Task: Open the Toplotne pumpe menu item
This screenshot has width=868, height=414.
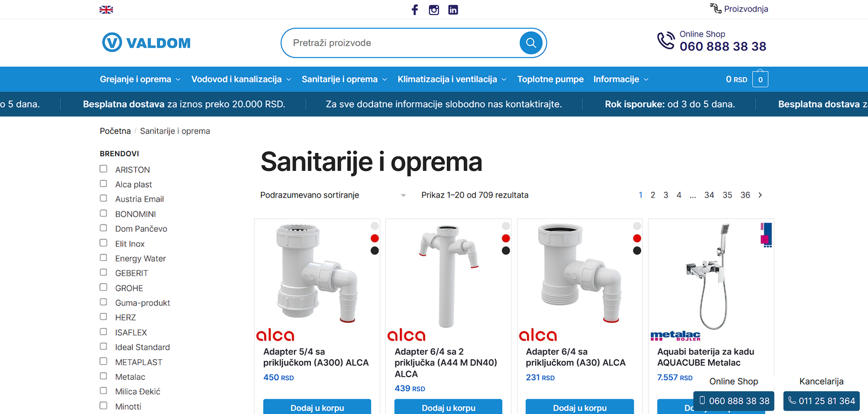Action: coord(550,79)
